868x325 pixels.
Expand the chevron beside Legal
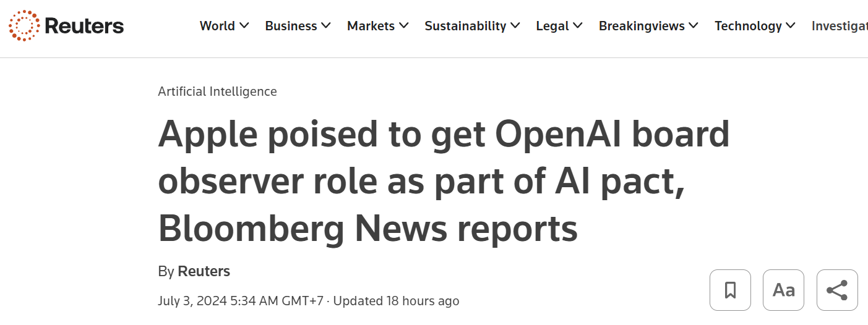pyautogui.click(x=578, y=26)
